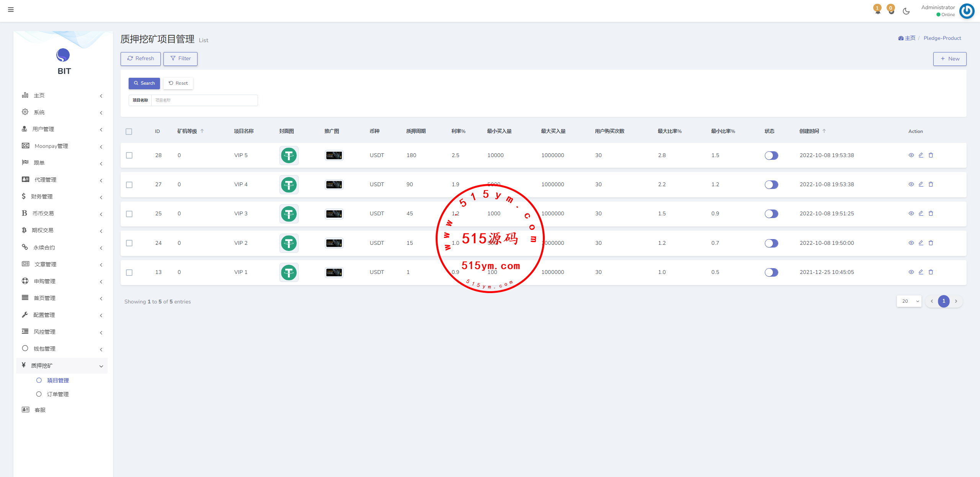The height and width of the screenshot is (477, 980).
Task: Open the page size dropdown showing 20
Action: [x=909, y=301]
